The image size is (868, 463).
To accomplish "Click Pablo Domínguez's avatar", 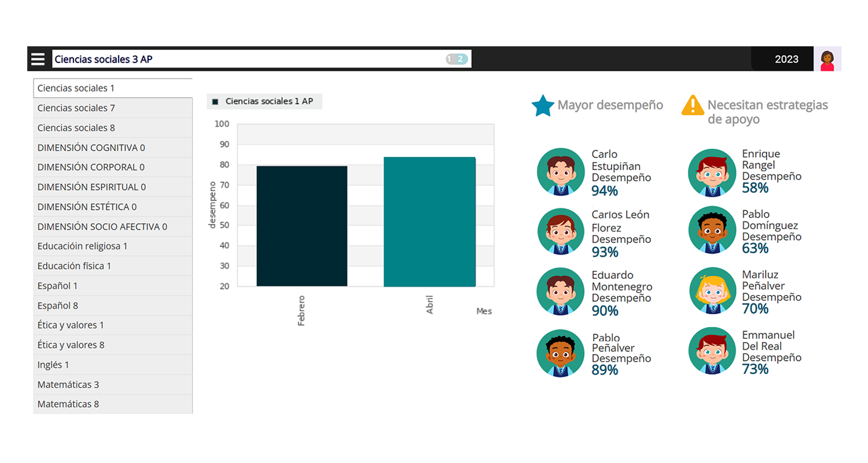I will (x=712, y=230).
